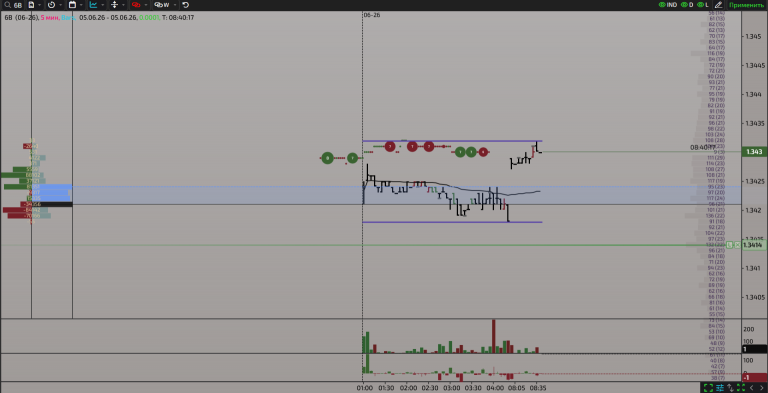Expand the red link dropdown arrow
Screen dimensions: 768x393
click(x=145, y=5)
